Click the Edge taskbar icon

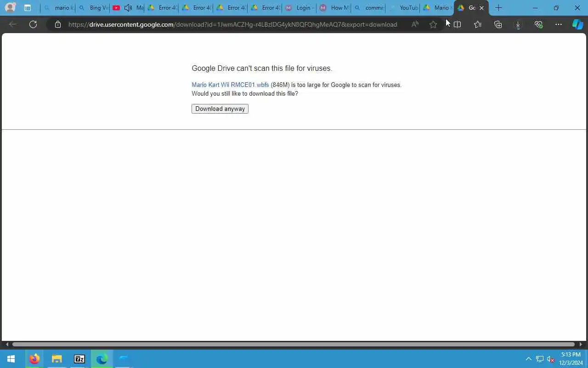(x=102, y=359)
